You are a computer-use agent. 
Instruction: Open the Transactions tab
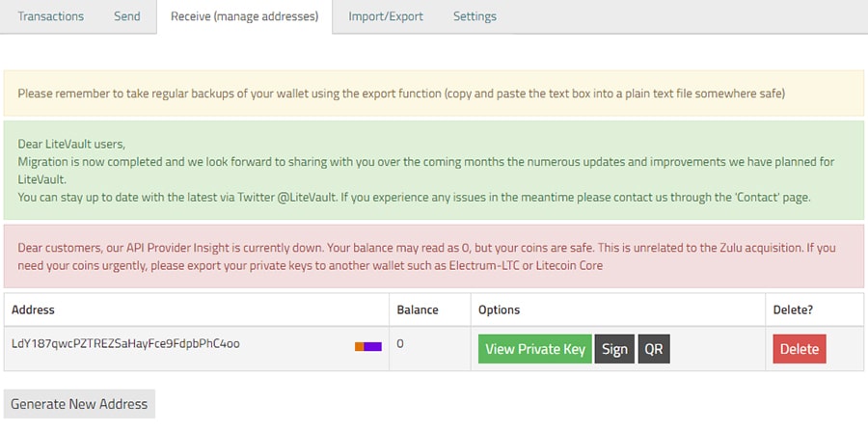pos(50,16)
